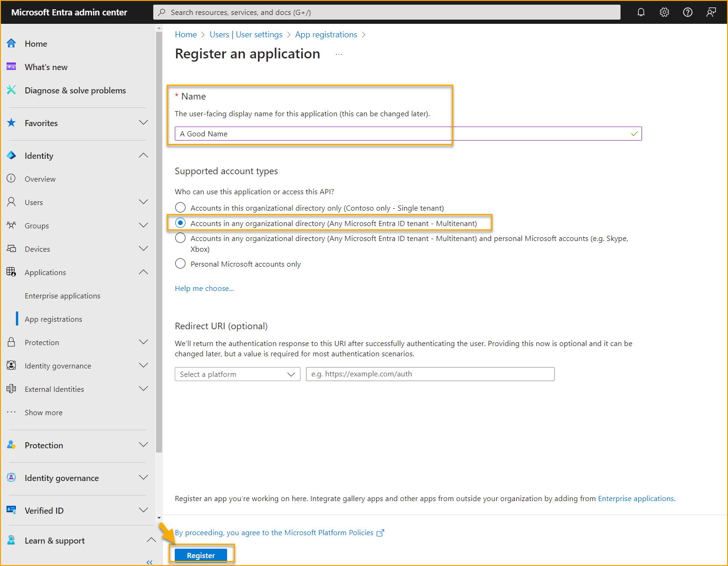Click the External Identities icon
Viewport: 728px width, 566px height.
(11, 389)
